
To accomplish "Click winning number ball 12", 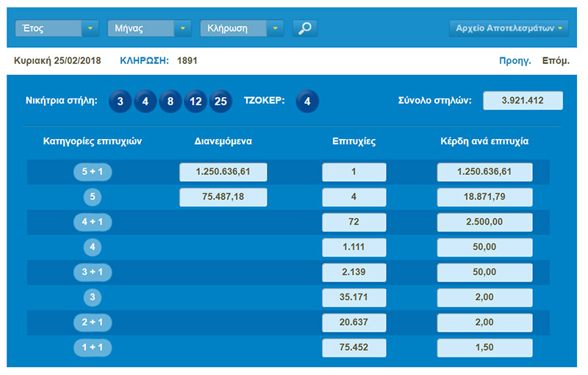I will coord(196,101).
